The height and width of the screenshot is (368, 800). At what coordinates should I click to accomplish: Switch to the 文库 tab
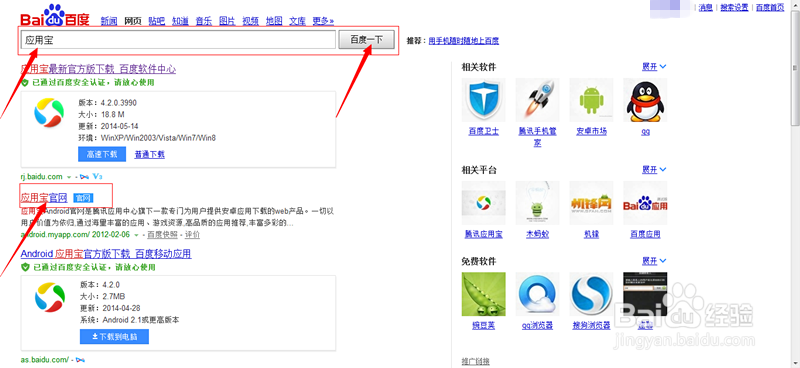click(297, 21)
